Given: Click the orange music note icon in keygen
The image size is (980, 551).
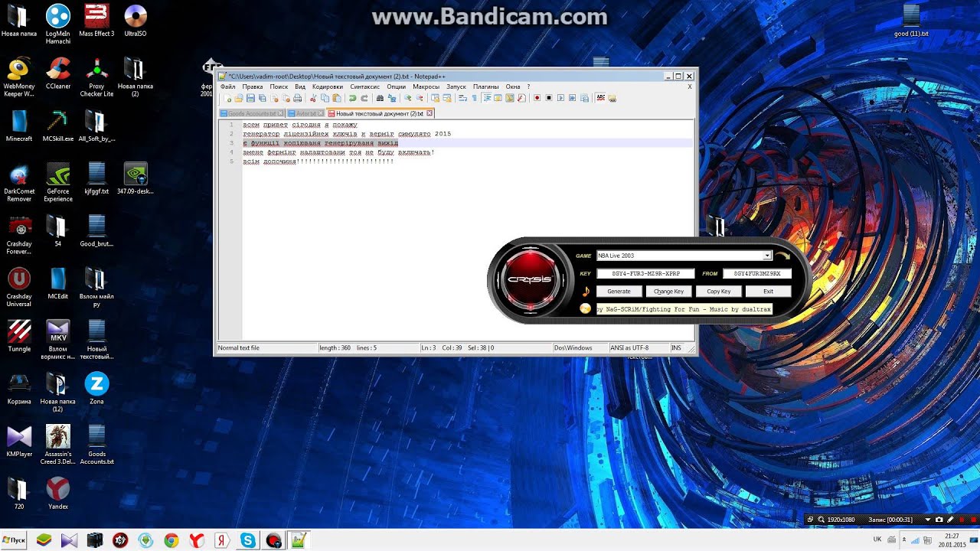Looking at the screenshot, I should pos(586,292).
